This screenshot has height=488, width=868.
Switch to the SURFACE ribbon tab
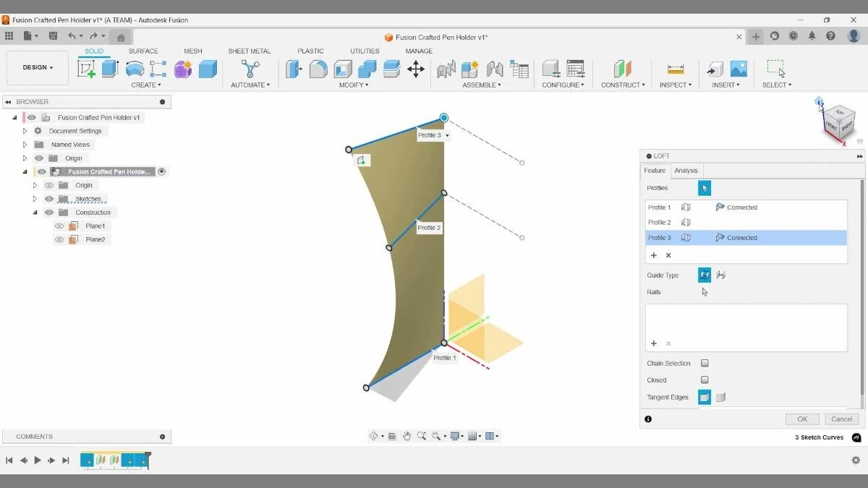143,51
